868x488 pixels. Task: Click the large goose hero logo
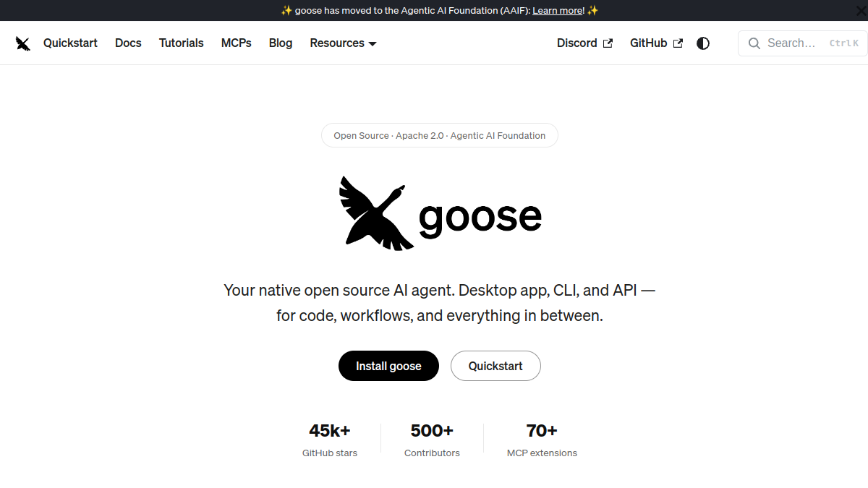pos(440,213)
